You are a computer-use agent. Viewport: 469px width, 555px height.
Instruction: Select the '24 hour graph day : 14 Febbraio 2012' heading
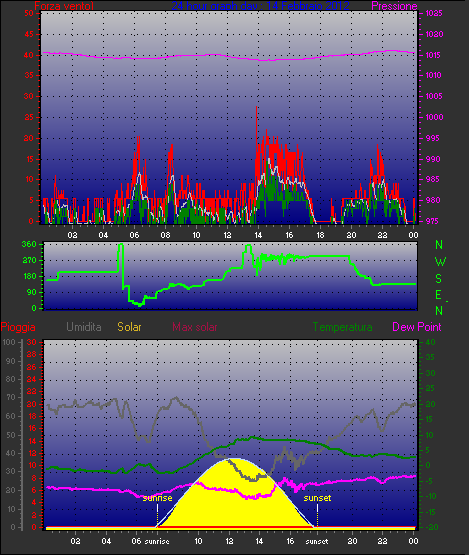(x=261, y=6)
